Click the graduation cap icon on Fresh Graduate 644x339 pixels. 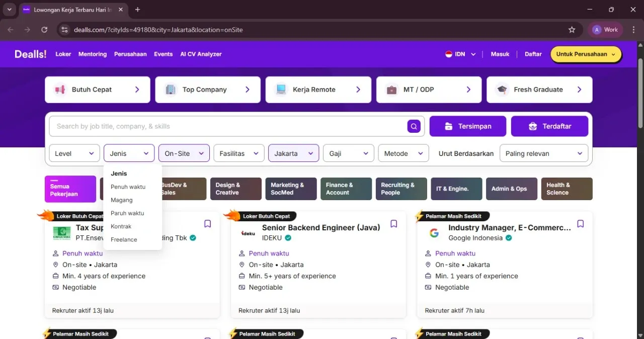coord(502,90)
